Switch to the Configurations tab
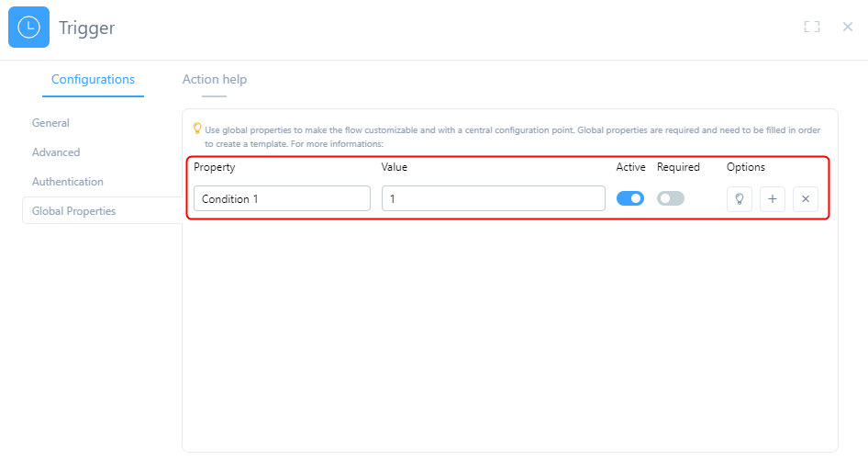 [93, 80]
